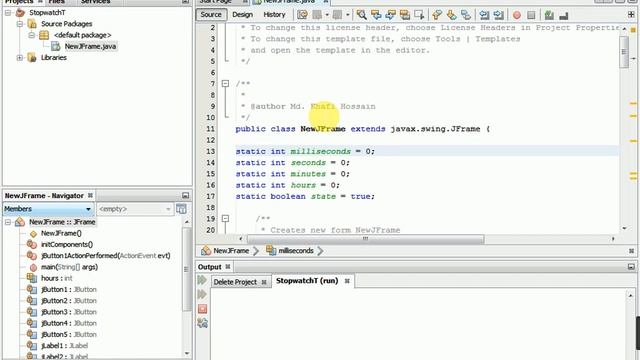
Task: Click the Navigator filter panel icon
Action: point(181,209)
